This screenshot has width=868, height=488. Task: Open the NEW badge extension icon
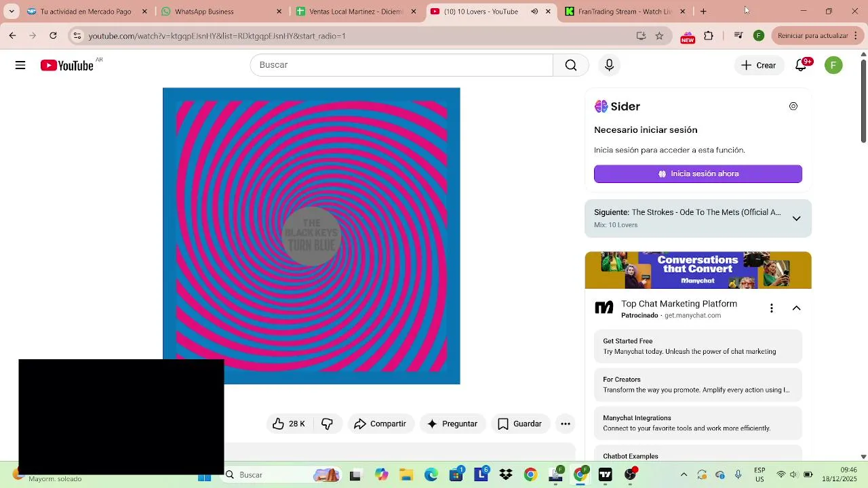pyautogui.click(x=688, y=37)
